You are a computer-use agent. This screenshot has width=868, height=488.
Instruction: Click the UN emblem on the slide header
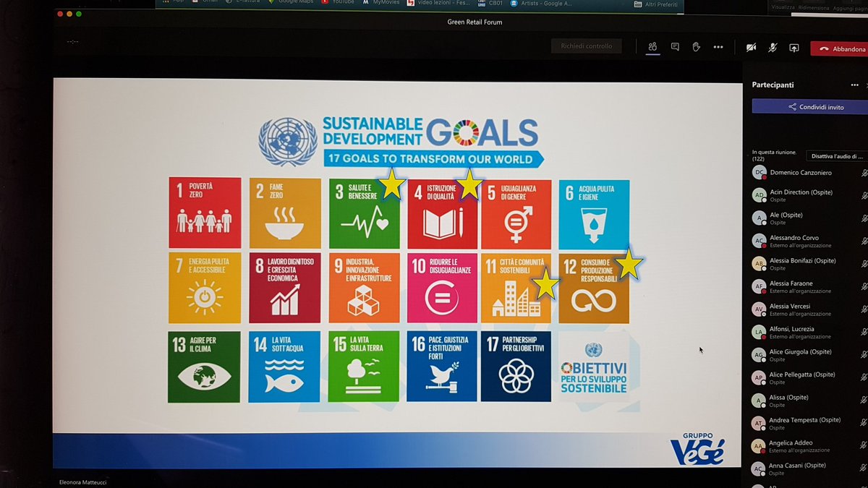coord(287,141)
